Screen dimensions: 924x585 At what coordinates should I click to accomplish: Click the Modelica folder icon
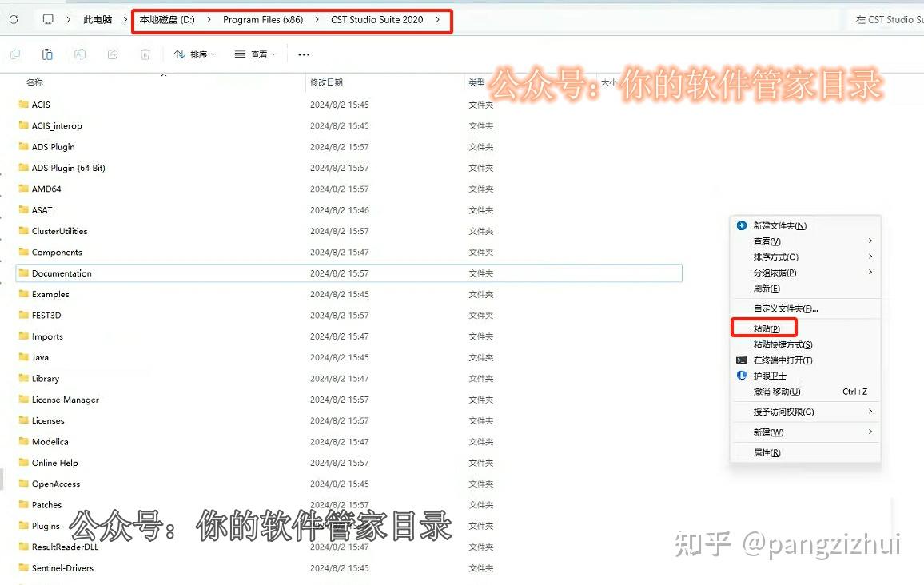point(23,441)
